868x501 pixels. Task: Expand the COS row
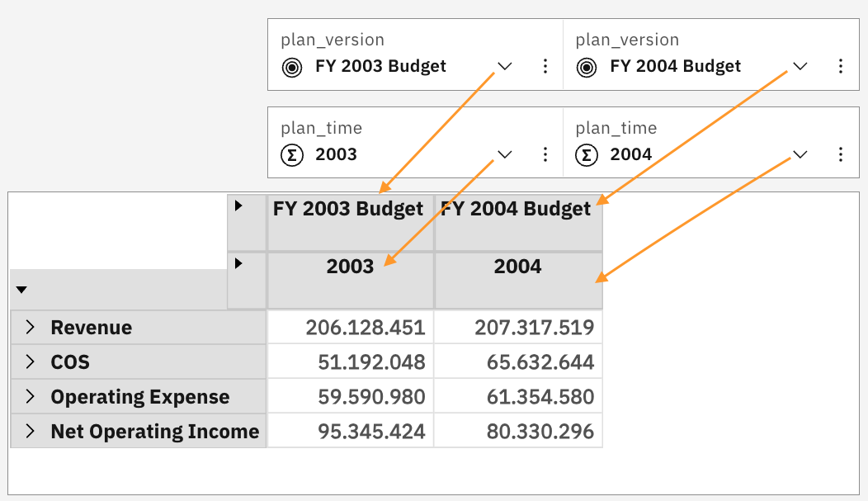coord(31,362)
